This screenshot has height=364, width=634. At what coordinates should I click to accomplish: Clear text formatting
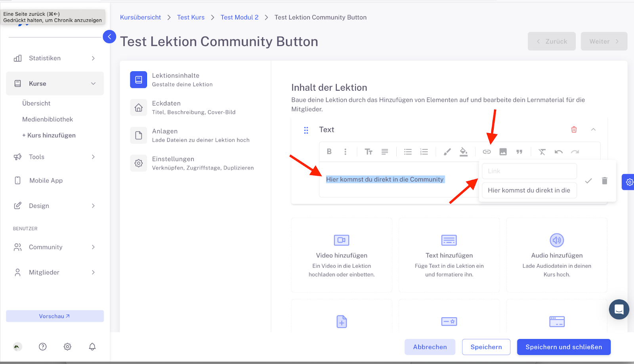[542, 152]
